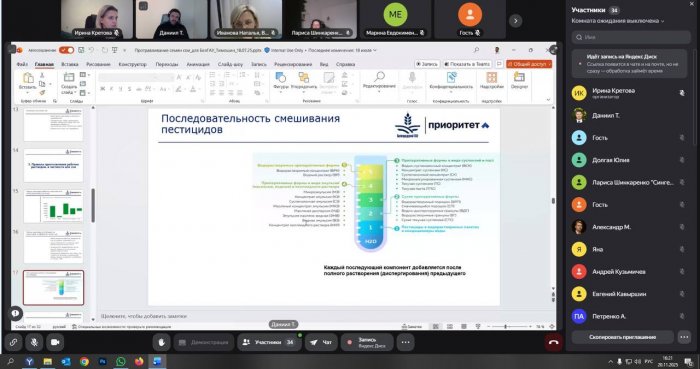Open the Упорядочить arrange menu

[304, 82]
